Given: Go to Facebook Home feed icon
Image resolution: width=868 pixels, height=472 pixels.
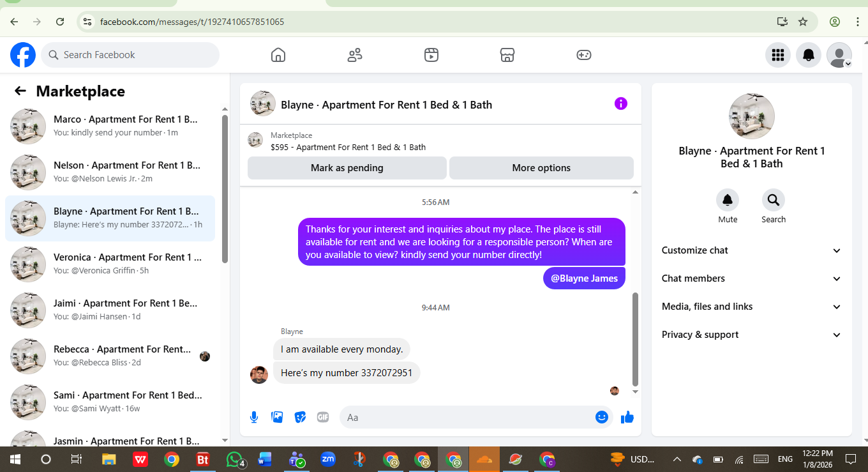Looking at the screenshot, I should click(278, 55).
